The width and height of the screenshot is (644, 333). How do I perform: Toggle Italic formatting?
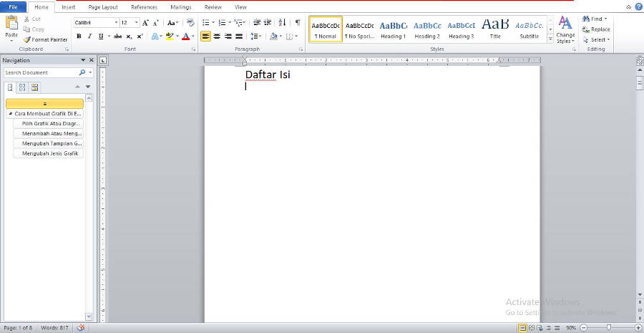click(89, 36)
